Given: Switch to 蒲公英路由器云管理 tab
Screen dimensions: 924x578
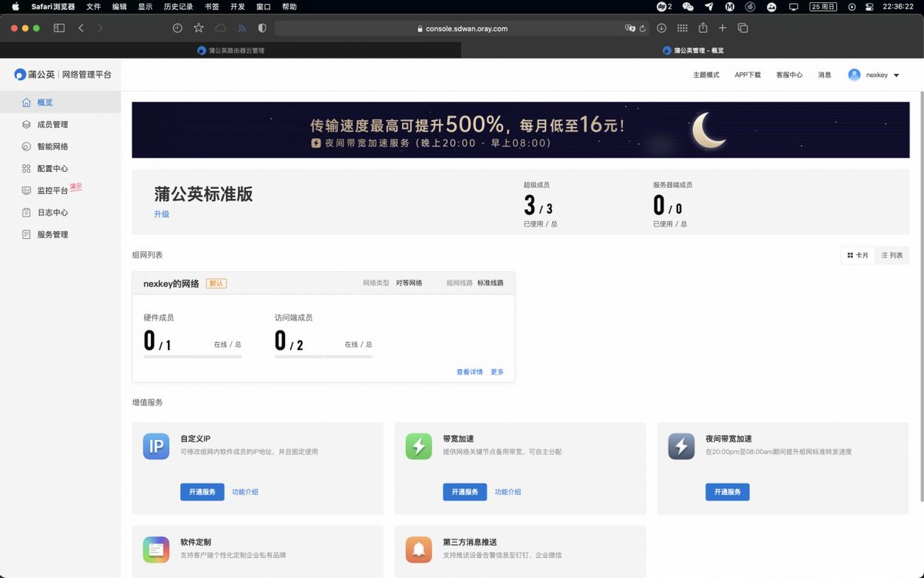Looking at the screenshot, I should pos(231,50).
